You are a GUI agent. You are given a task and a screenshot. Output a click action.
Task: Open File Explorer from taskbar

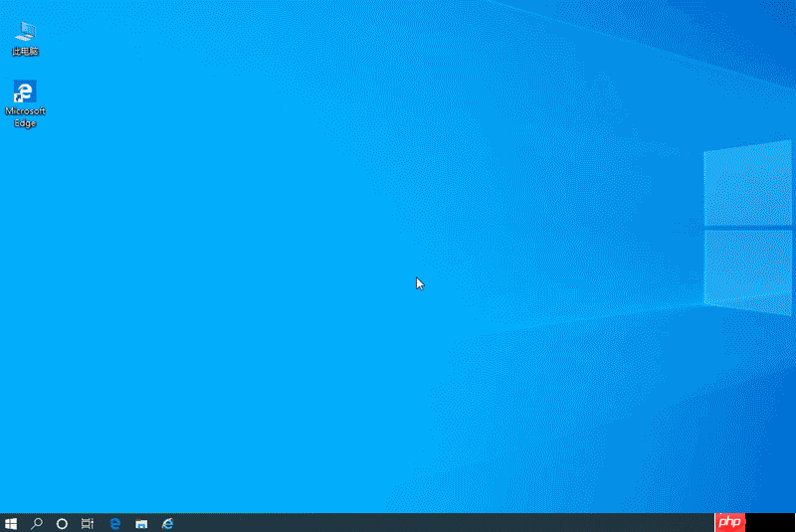click(x=141, y=524)
